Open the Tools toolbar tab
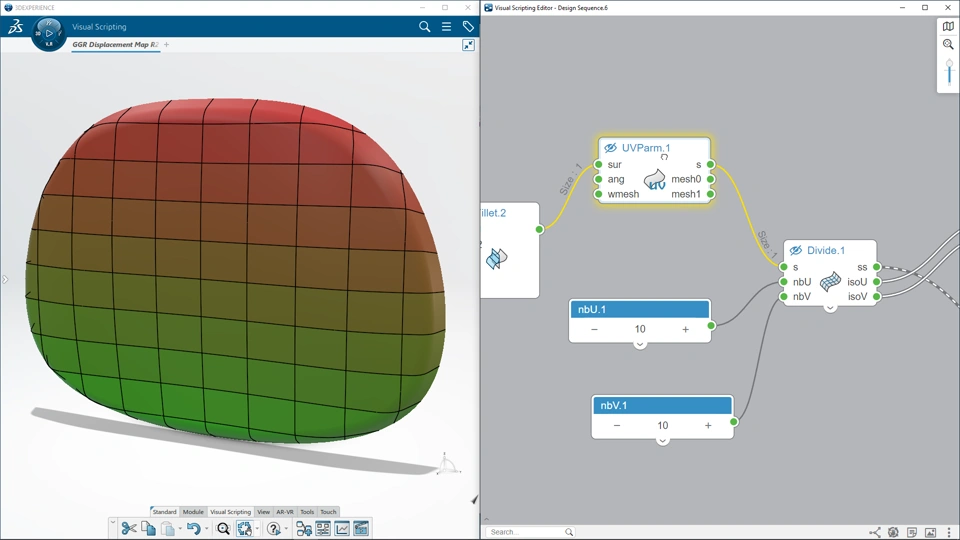The width and height of the screenshot is (960, 540). coord(307,512)
